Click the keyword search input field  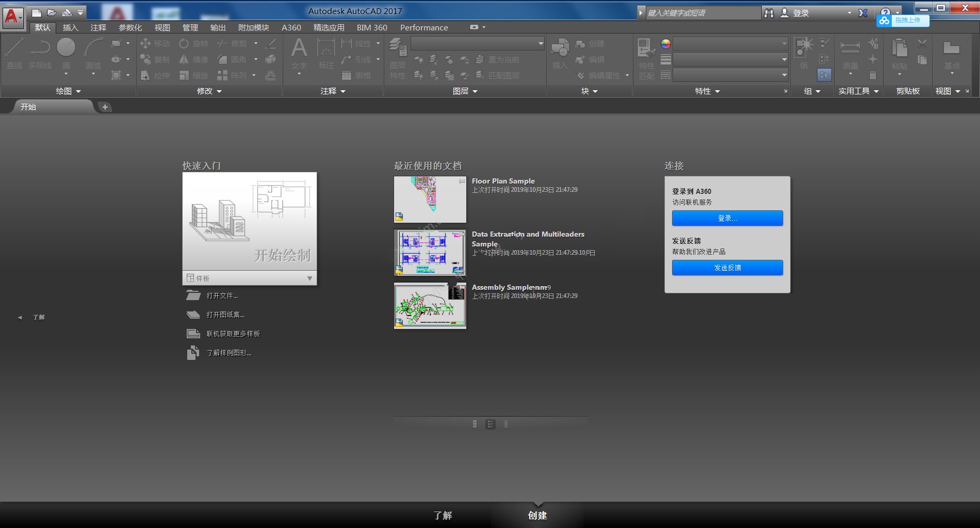coord(703,13)
